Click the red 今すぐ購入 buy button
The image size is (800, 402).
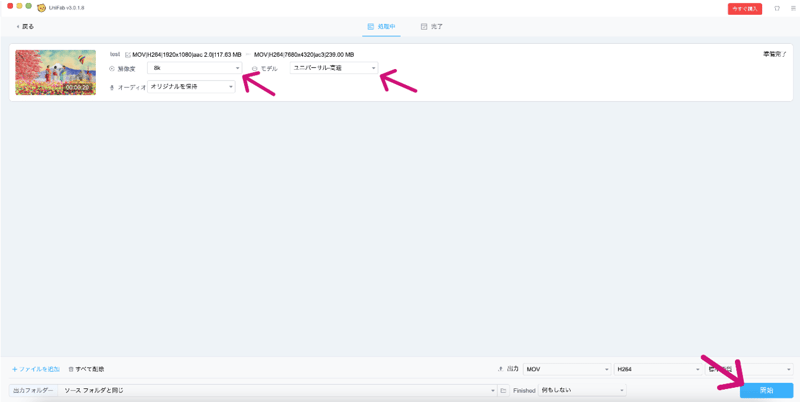(745, 9)
